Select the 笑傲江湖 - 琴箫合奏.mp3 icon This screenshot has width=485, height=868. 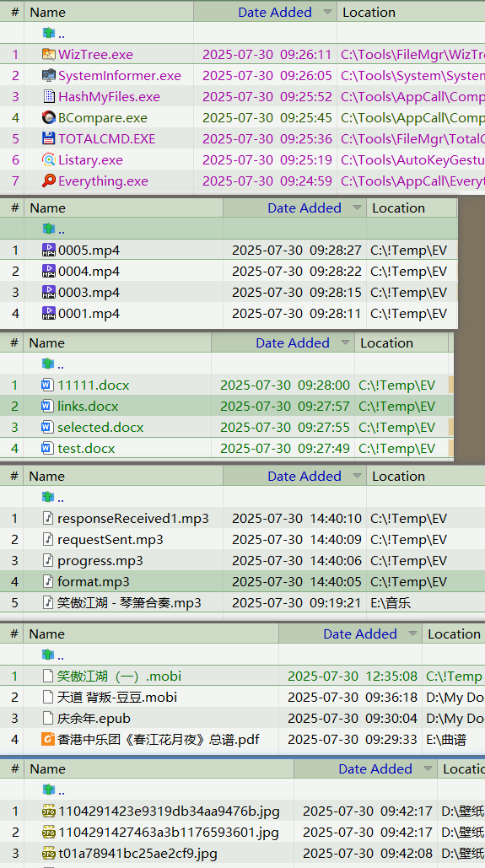point(48,602)
